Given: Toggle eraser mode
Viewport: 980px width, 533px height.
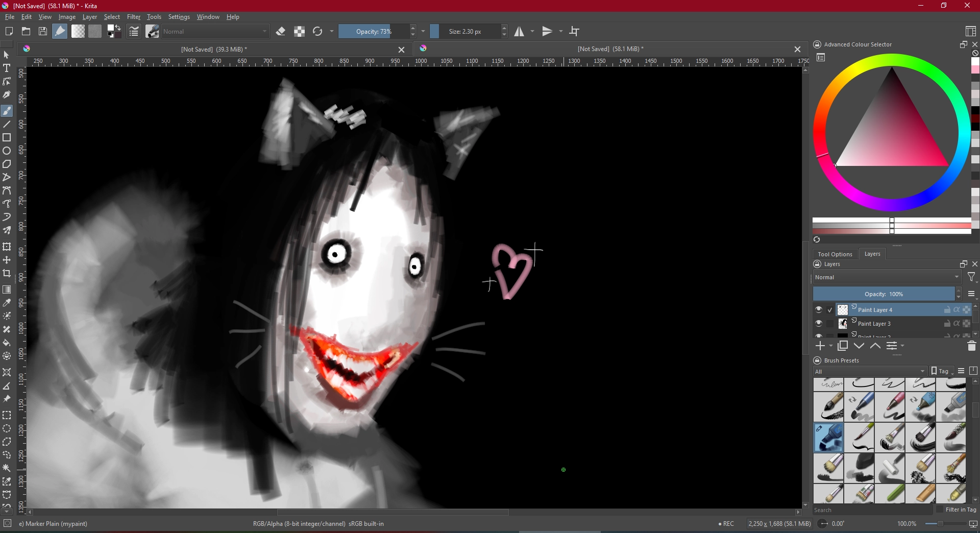Looking at the screenshot, I should [x=280, y=32].
